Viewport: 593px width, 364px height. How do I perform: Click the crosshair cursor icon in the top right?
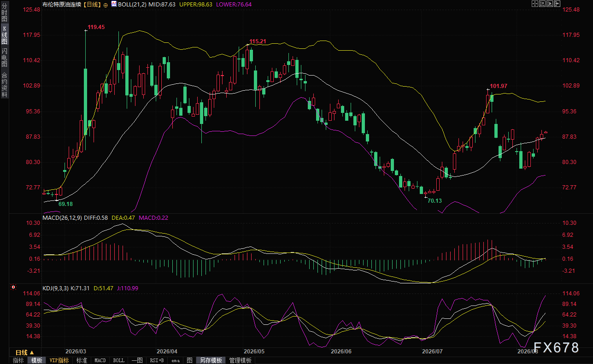tap(535, 4)
